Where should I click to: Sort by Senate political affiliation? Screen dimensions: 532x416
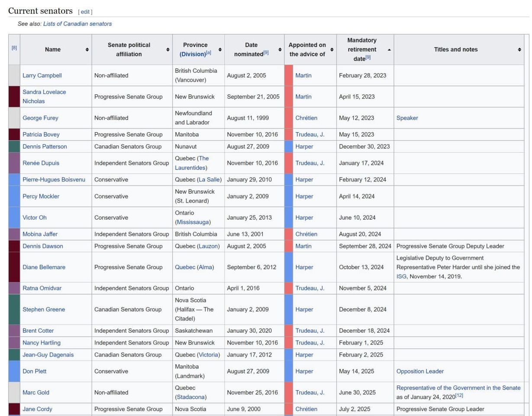pyautogui.click(x=167, y=49)
